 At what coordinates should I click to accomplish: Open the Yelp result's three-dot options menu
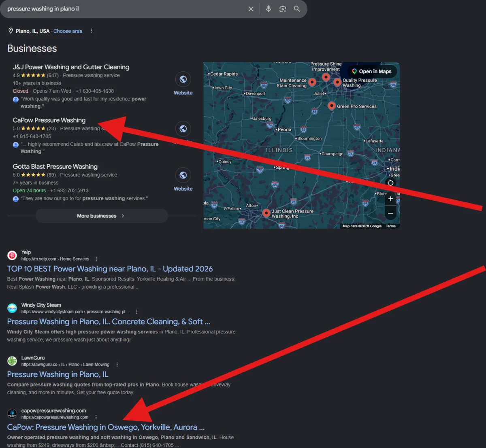pyautogui.click(x=96, y=259)
